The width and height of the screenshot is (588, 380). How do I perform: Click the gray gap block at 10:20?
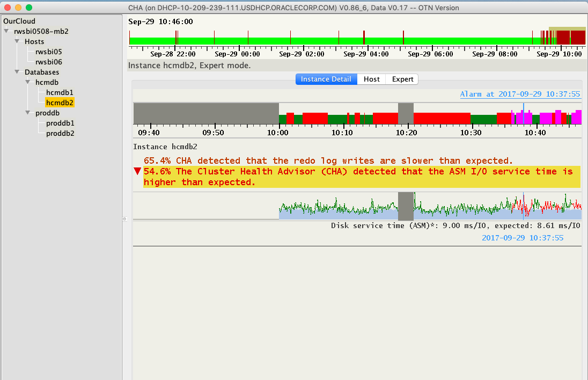406,113
